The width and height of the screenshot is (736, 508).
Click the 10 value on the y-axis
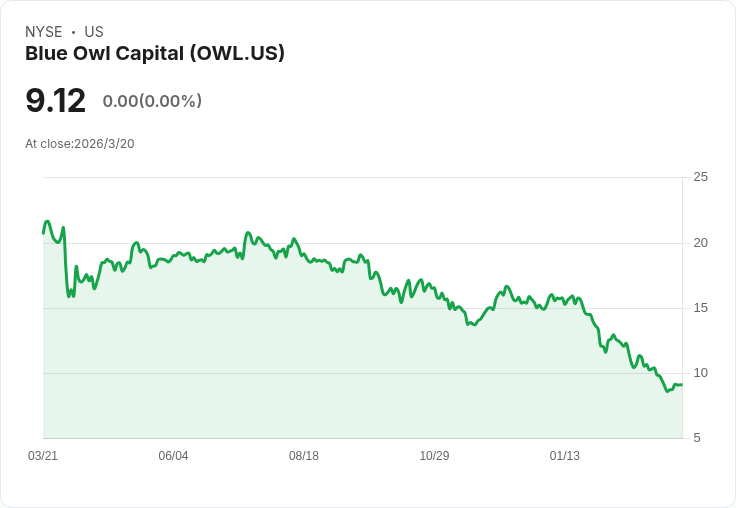[x=701, y=373]
